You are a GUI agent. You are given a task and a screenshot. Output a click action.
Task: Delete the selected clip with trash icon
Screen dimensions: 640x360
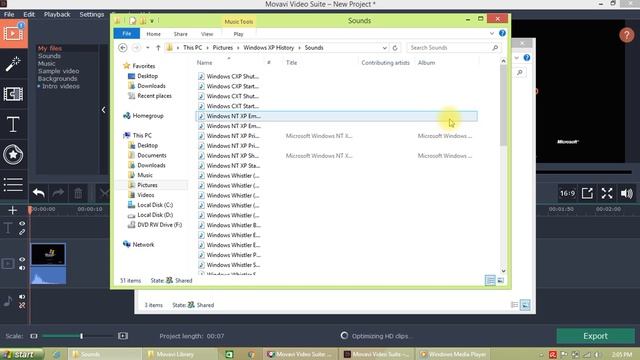coord(78,193)
